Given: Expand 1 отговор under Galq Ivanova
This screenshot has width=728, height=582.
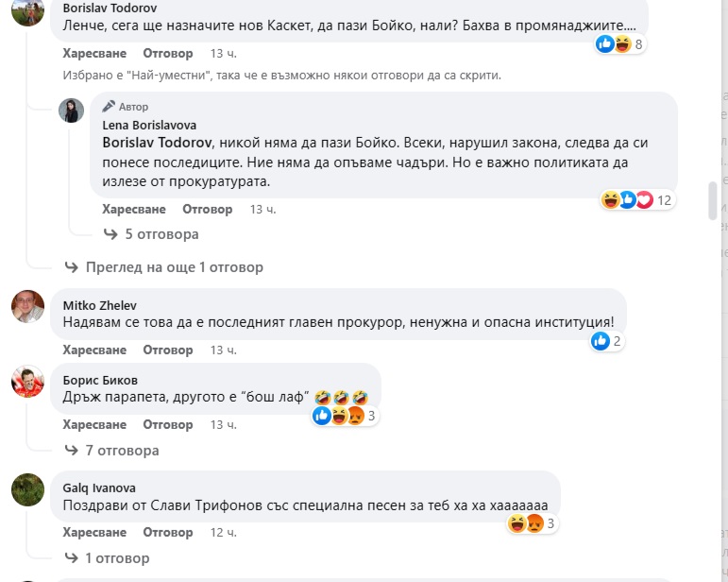Looking at the screenshot, I should pyautogui.click(x=116, y=558).
